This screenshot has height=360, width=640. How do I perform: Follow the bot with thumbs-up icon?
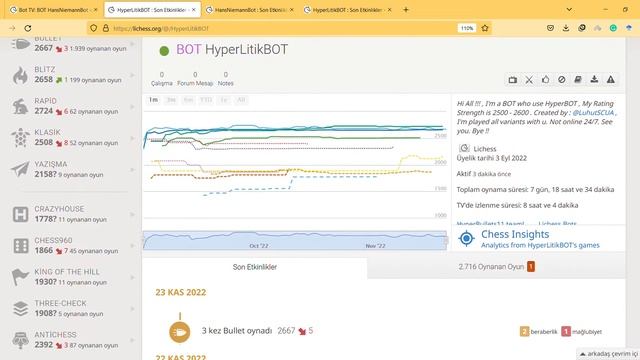545,80
